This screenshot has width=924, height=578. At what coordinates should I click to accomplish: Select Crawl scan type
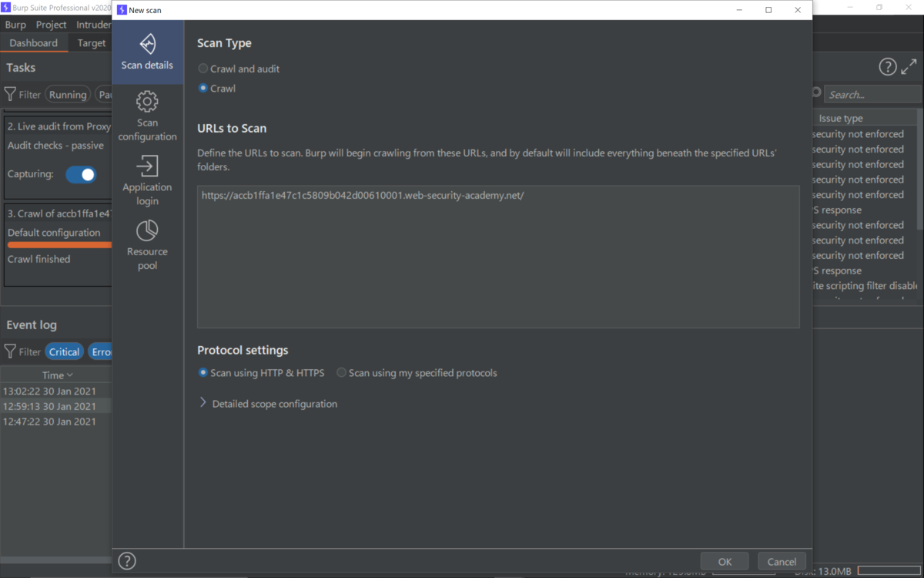(217, 89)
